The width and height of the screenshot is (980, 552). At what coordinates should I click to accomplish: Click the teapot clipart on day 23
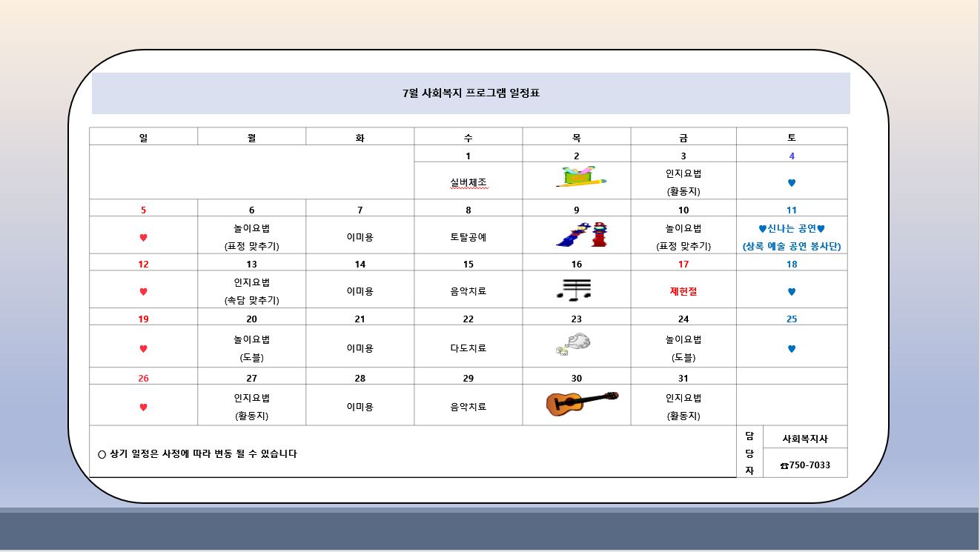(573, 345)
